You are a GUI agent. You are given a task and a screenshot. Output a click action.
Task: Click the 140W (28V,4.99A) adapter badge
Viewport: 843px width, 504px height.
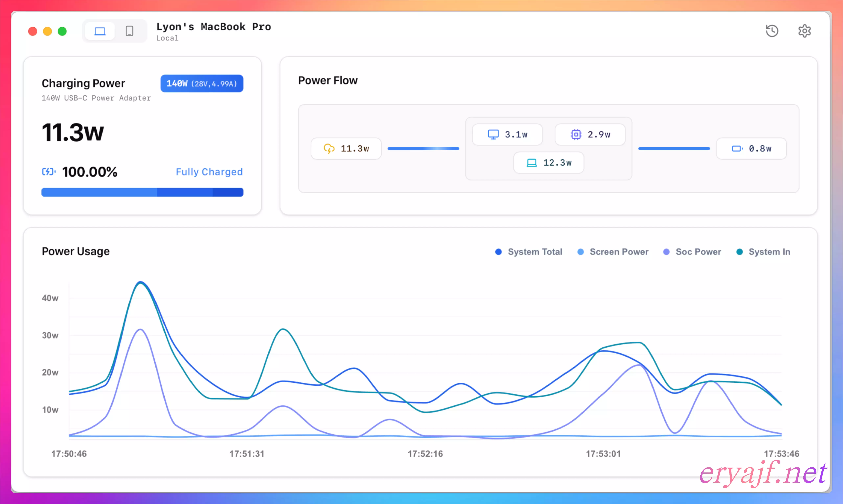click(x=202, y=84)
